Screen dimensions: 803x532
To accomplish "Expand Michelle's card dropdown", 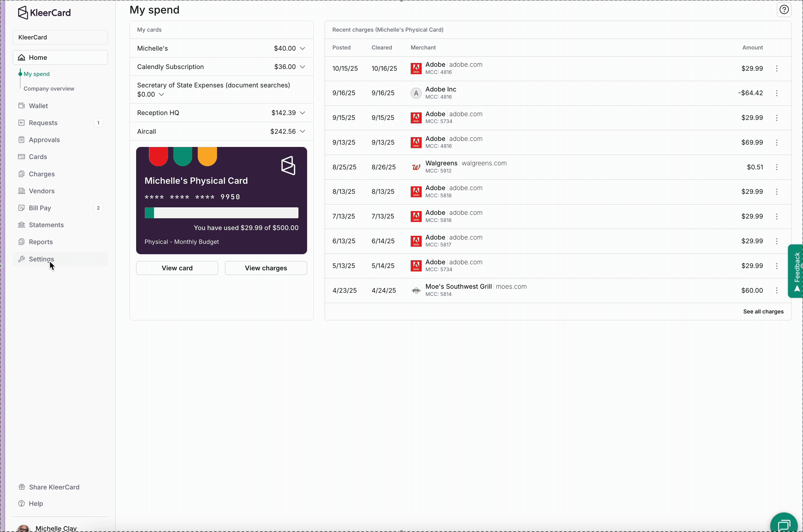I will (302, 48).
